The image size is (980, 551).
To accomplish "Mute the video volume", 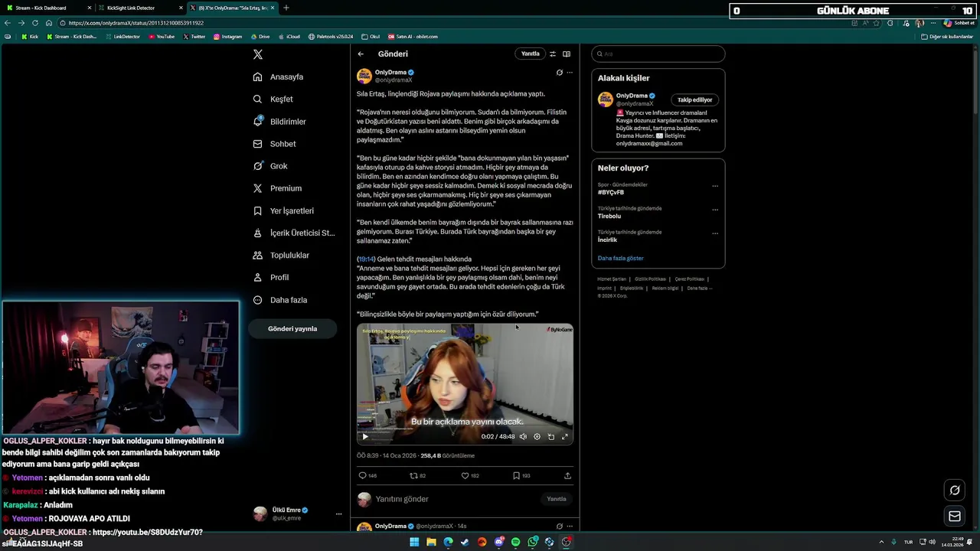I will [523, 437].
